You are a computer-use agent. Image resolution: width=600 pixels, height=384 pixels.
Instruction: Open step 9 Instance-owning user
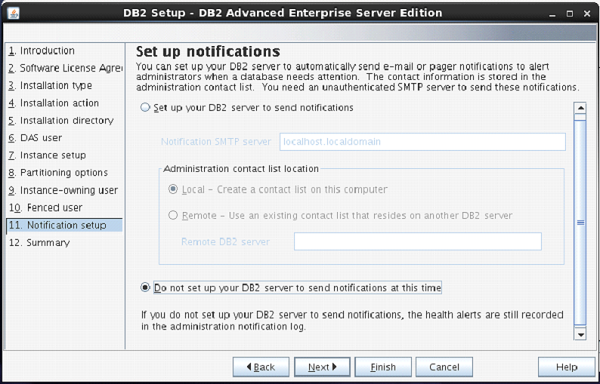63,190
